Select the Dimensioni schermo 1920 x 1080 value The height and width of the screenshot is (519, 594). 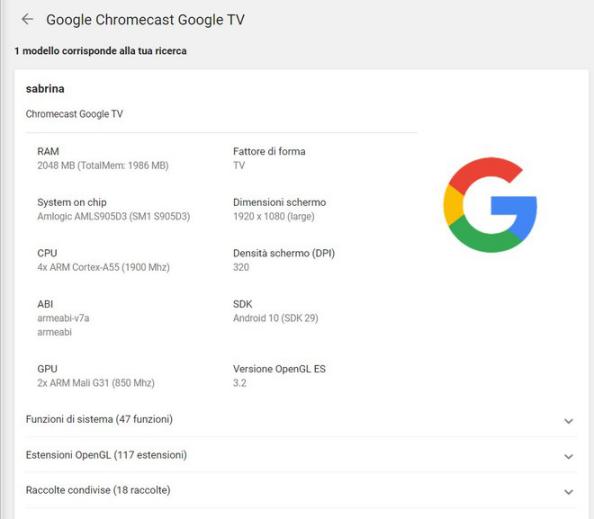click(274, 216)
